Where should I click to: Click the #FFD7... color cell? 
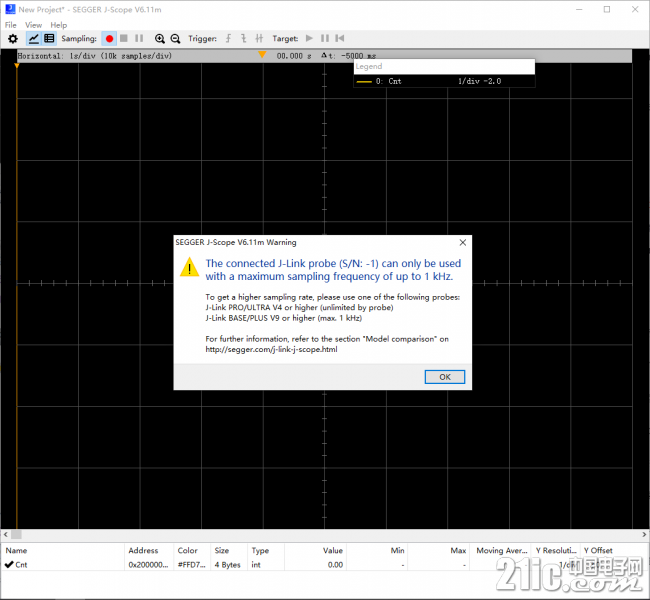192,564
